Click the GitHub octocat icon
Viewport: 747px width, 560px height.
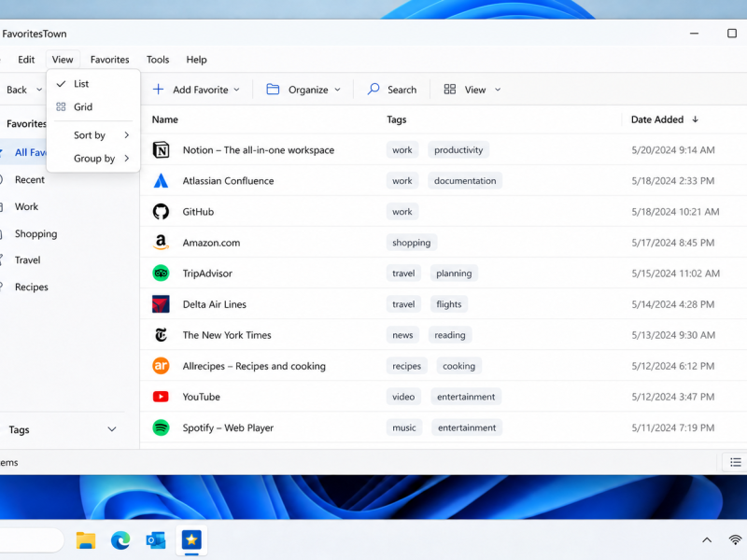point(161,212)
